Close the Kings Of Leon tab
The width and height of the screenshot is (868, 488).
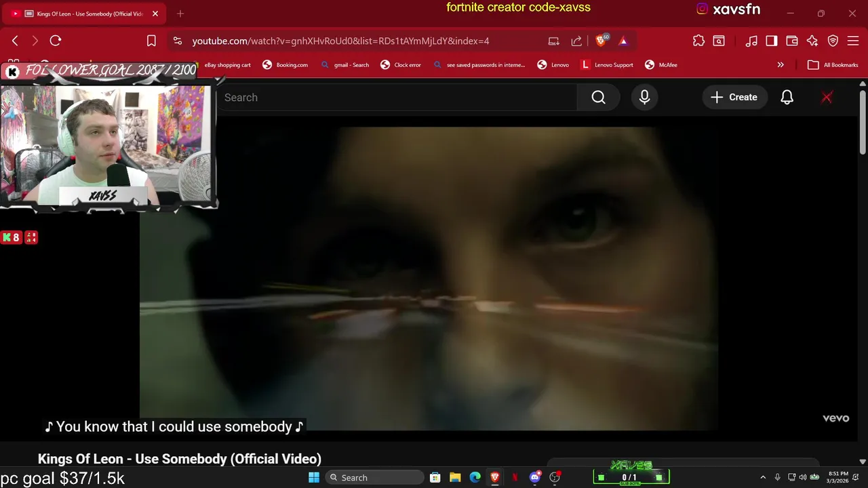tap(155, 14)
